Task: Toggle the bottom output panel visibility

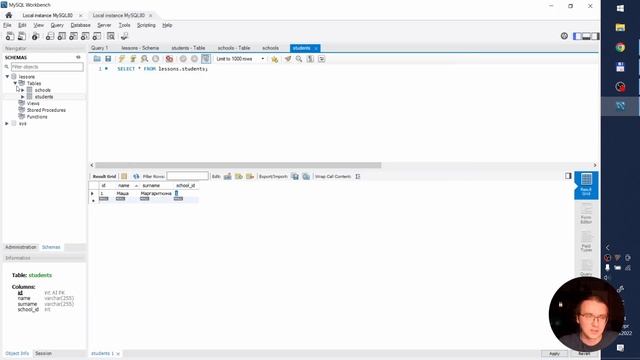Action: point(587,36)
